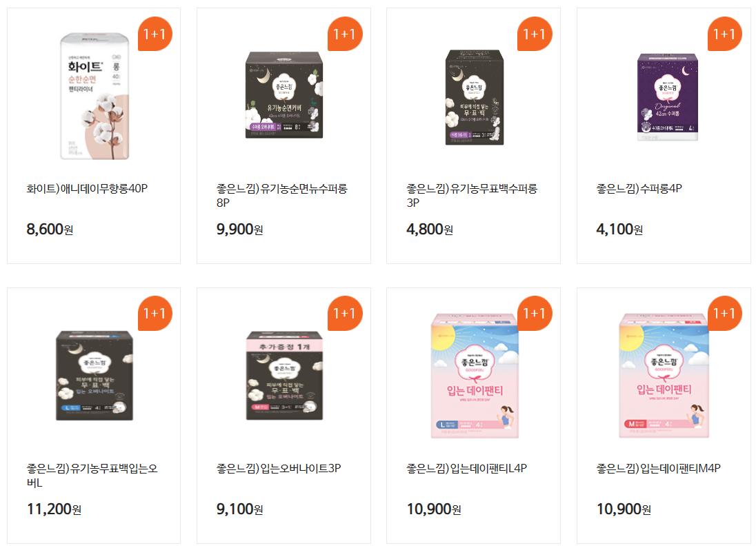756x548 pixels.
Task: Open the 화이트)애니데이무향롱40P product title
Action: pyautogui.click(x=87, y=188)
